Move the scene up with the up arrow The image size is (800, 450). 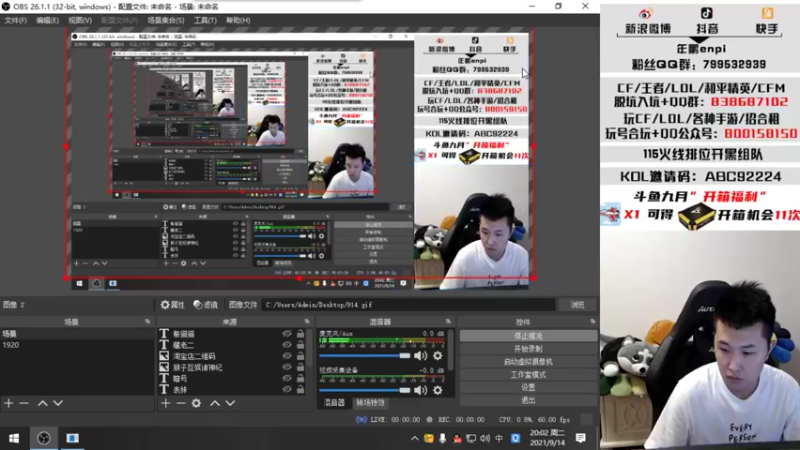[43, 403]
